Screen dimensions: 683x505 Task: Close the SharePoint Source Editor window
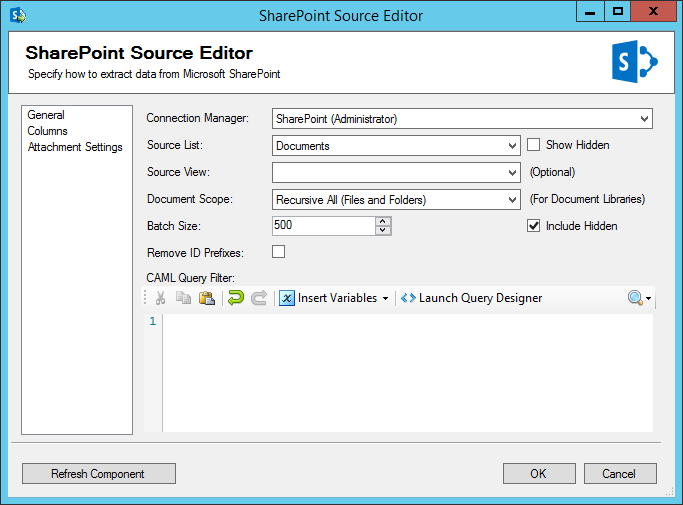[x=653, y=11]
